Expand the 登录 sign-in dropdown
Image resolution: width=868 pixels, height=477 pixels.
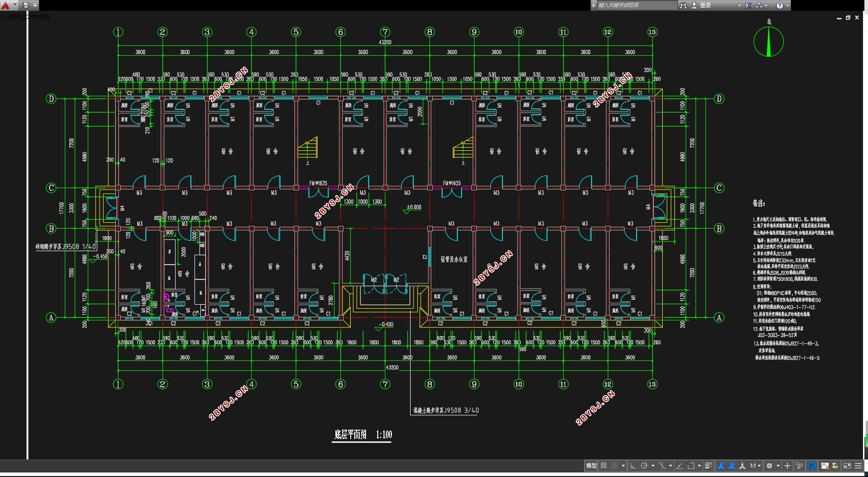(739, 6)
